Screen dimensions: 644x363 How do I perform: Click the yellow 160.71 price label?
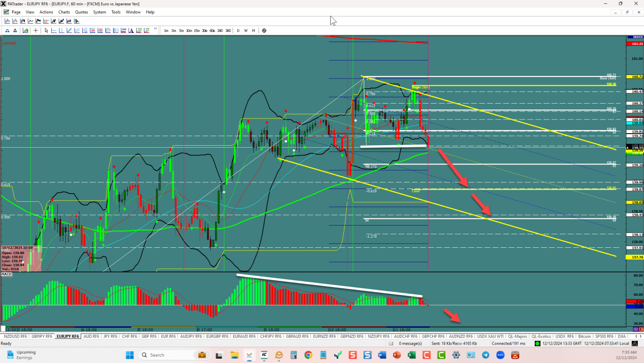click(x=635, y=77)
